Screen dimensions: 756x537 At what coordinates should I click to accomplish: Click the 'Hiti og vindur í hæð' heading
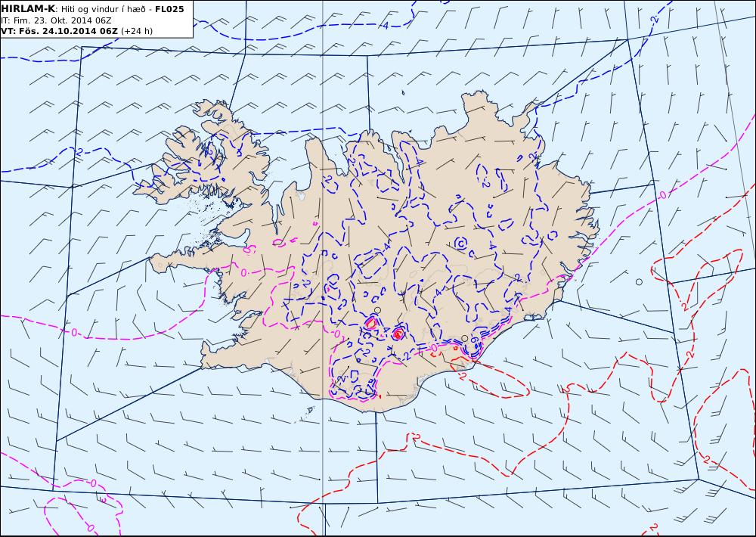(102, 9)
